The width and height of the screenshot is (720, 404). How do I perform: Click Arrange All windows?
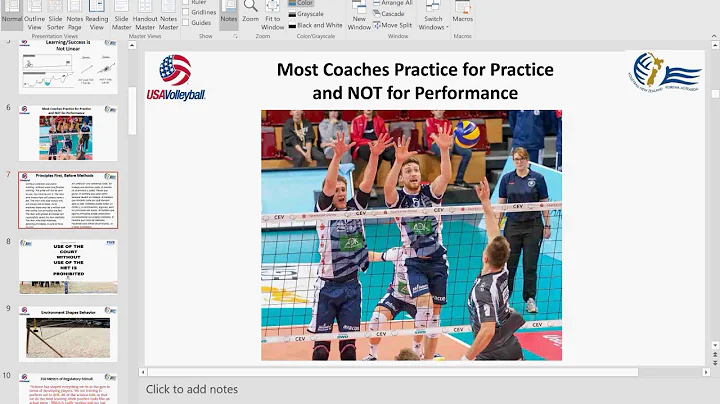tap(393, 3)
